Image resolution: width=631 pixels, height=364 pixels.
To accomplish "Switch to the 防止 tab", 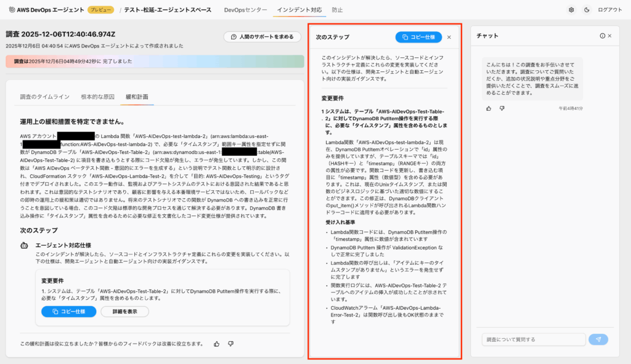I will click(337, 10).
